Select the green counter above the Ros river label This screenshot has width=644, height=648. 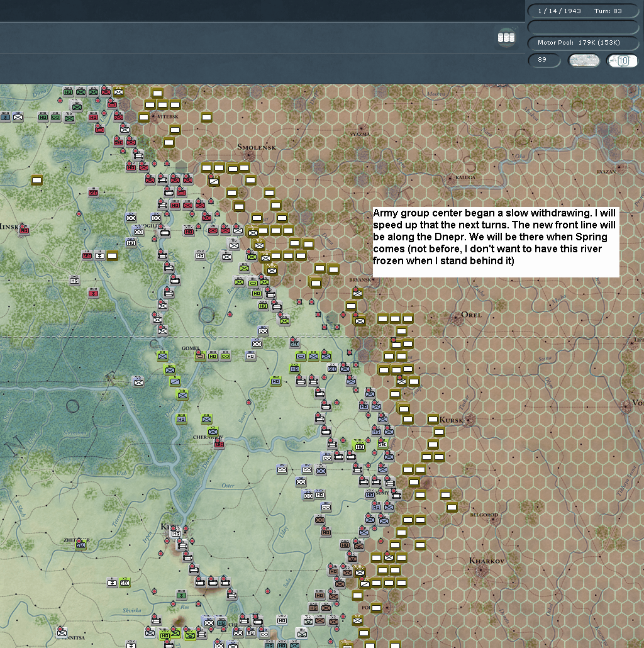tap(181, 595)
